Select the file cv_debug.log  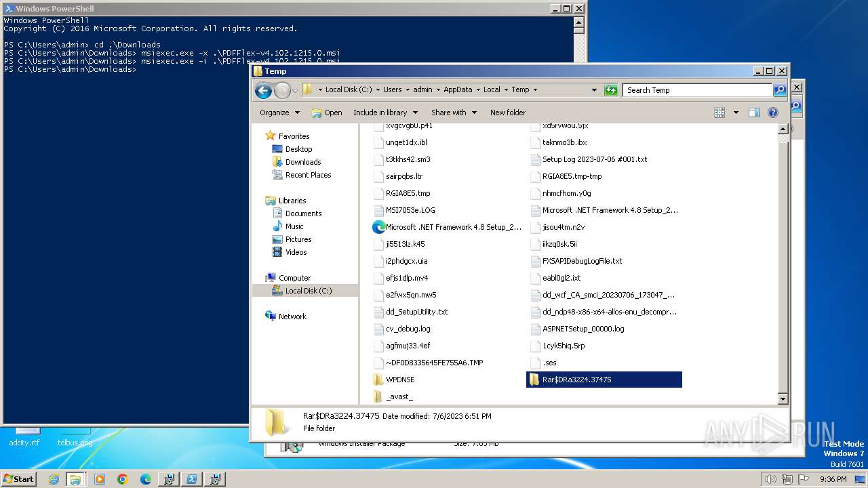tap(408, 329)
